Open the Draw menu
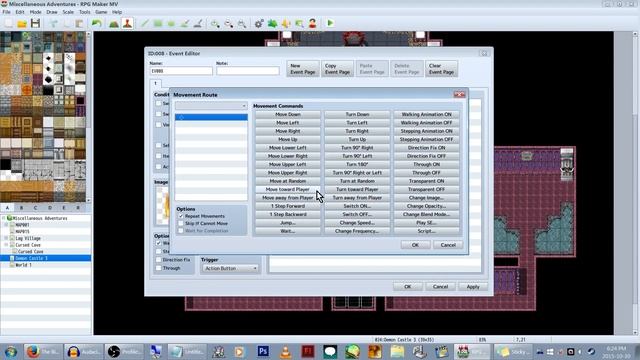Viewport: 640px width, 360px height. coord(52,12)
